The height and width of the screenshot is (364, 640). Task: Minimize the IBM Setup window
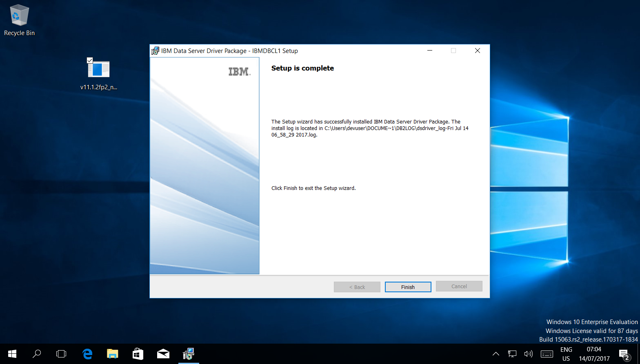tap(430, 51)
